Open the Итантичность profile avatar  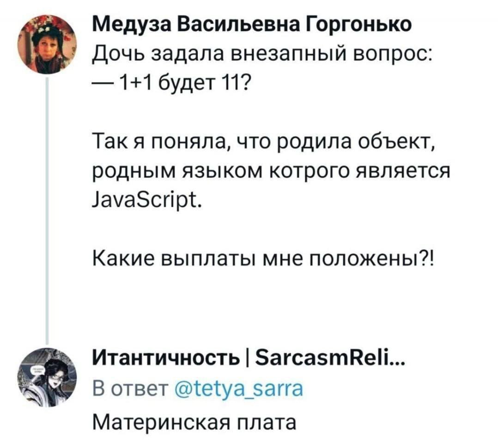(x=49, y=376)
